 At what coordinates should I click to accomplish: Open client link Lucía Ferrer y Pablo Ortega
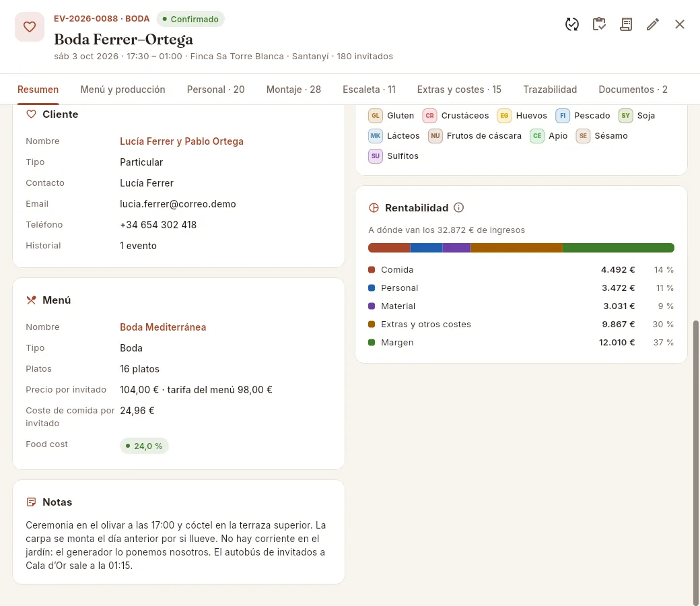point(182,141)
